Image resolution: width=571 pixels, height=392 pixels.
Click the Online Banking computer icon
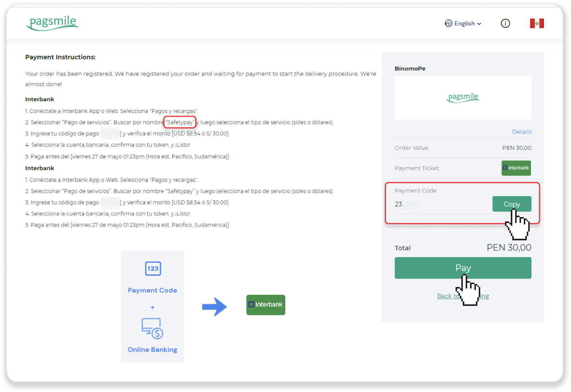click(x=152, y=328)
